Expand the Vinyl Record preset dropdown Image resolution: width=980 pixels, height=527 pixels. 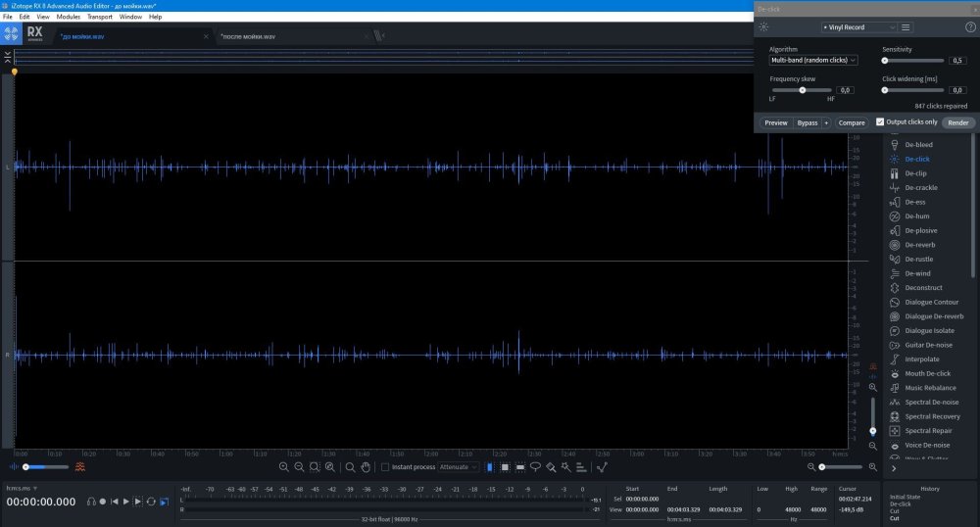[x=858, y=27]
